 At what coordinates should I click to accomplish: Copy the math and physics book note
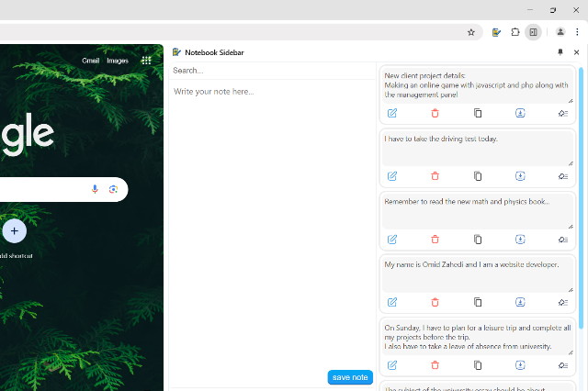pyautogui.click(x=478, y=240)
